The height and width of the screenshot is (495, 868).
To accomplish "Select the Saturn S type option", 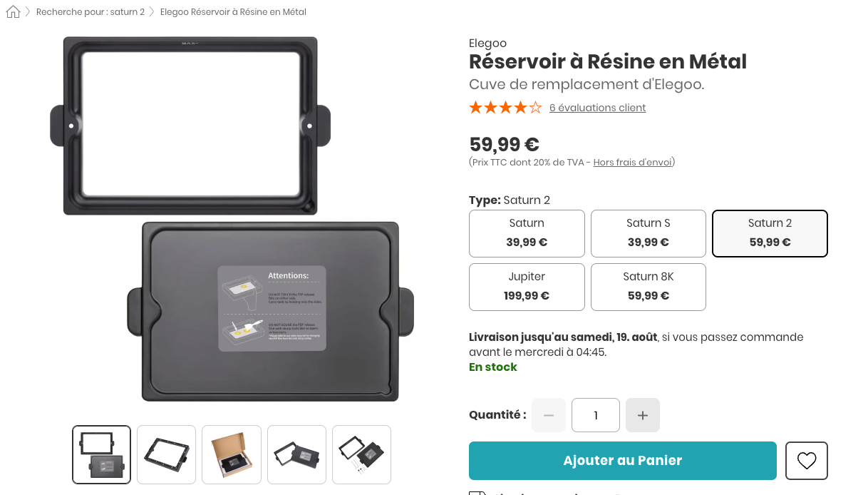I will [649, 233].
